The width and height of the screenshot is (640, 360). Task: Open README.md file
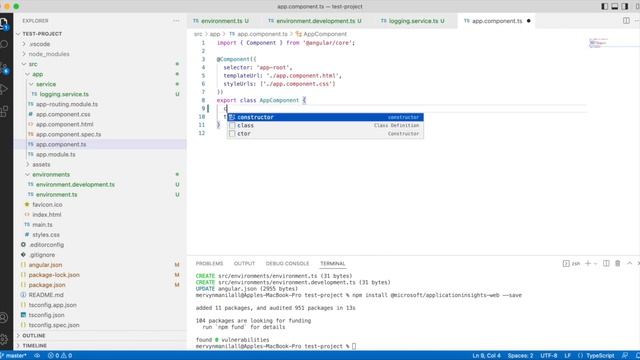(100, 295)
